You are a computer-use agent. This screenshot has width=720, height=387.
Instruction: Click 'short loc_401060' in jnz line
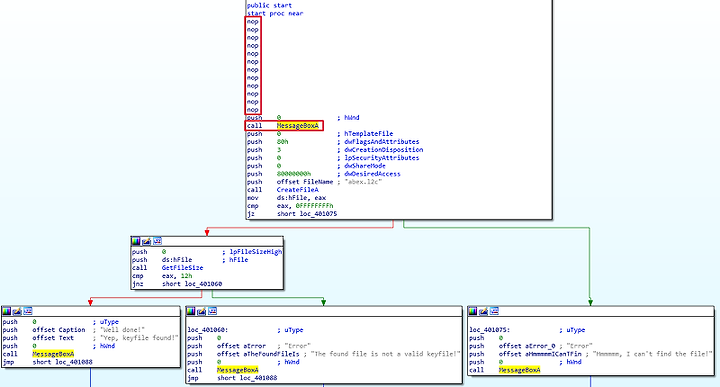click(x=192, y=284)
